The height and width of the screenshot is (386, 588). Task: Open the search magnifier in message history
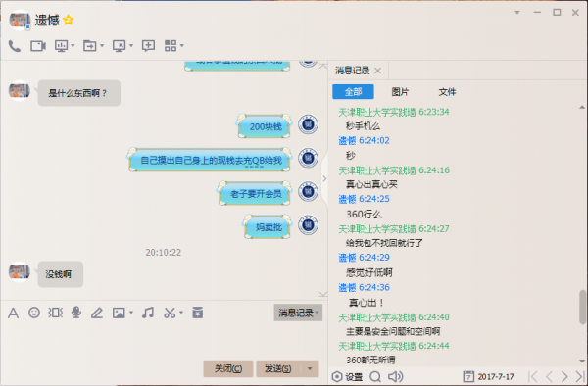tap(375, 376)
